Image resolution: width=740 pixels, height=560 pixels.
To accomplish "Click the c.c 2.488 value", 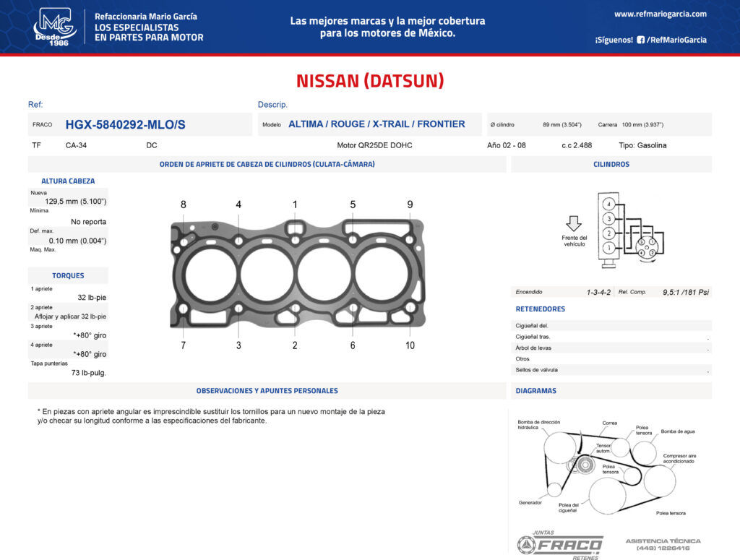I will 577,145.
